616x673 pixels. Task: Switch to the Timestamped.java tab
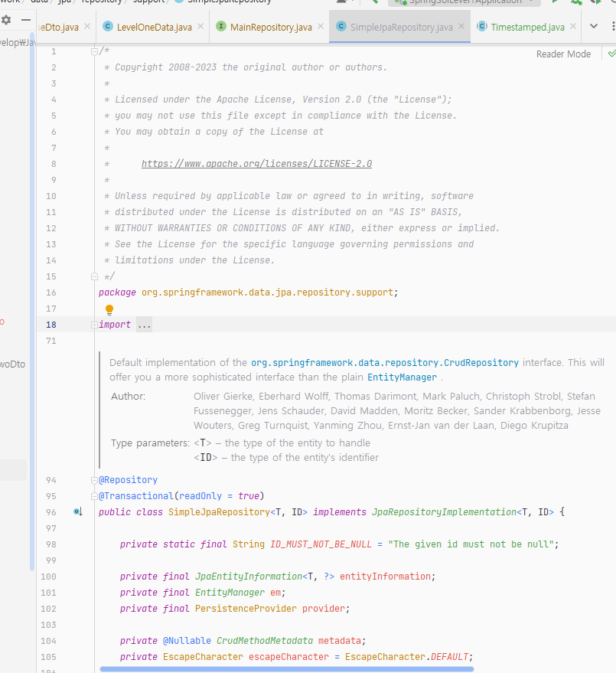tap(526, 25)
